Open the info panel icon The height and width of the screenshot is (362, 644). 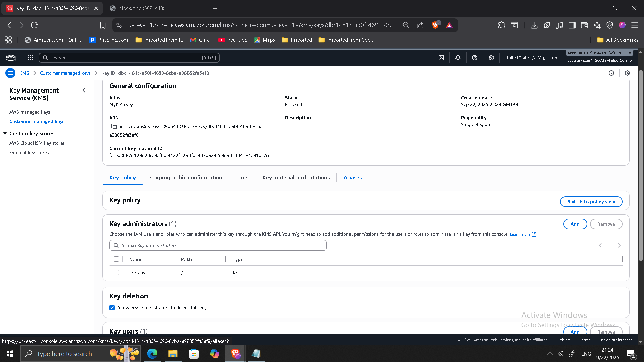[x=611, y=73]
